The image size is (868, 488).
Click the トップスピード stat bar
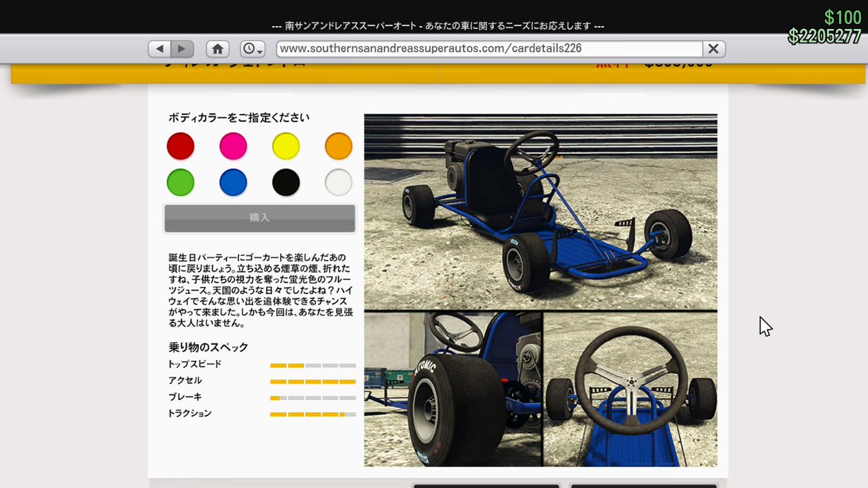point(312,365)
